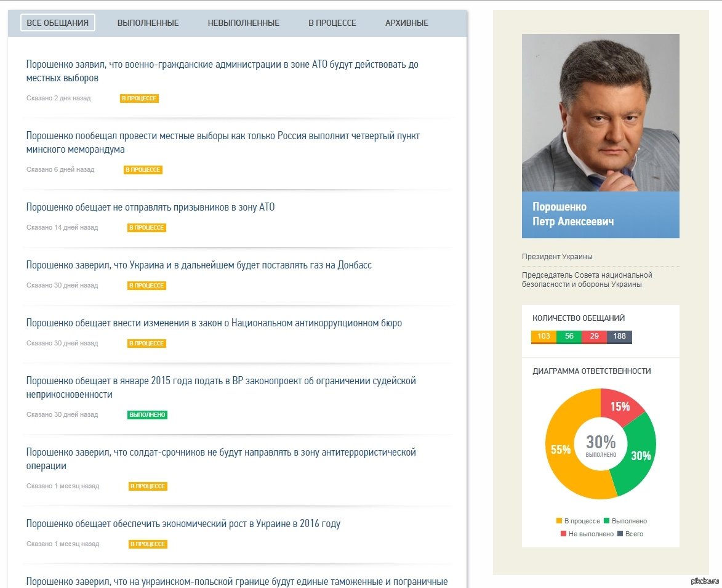Click the name banner Порошенко Петр Алексеевич

coord(601,214)
